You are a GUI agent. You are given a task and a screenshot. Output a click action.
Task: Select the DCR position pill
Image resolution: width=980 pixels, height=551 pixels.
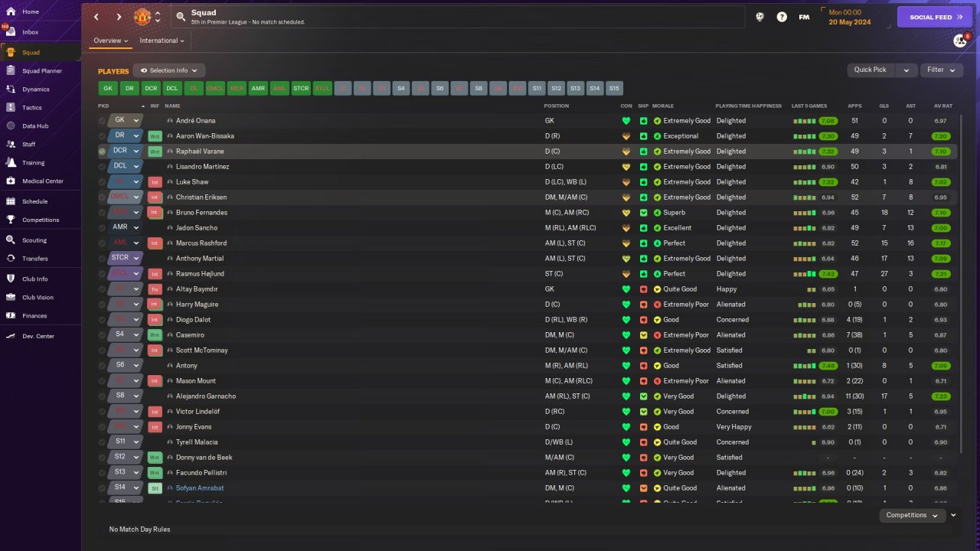coord(151,88)
